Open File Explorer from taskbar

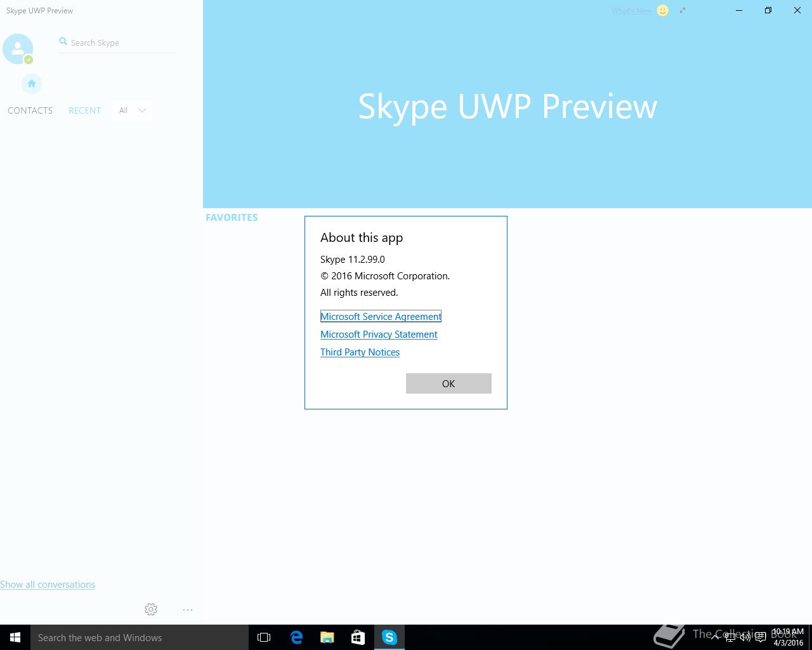click(327, 637)
